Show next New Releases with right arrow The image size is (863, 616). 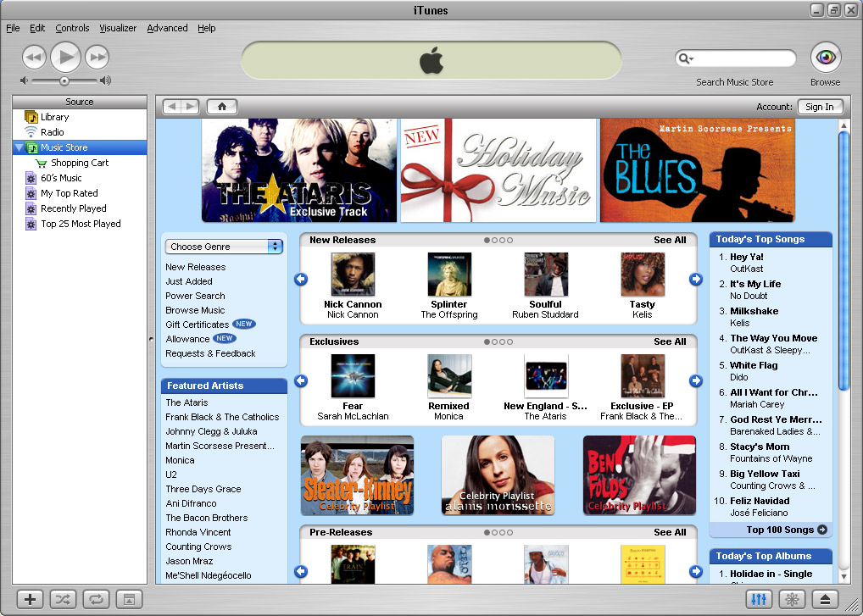tap(696, 280)
